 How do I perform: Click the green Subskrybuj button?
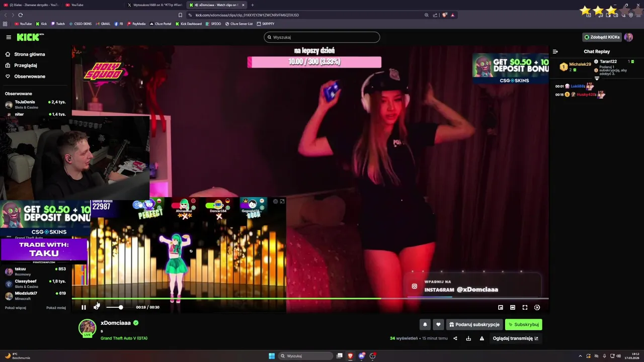[523, 324]
